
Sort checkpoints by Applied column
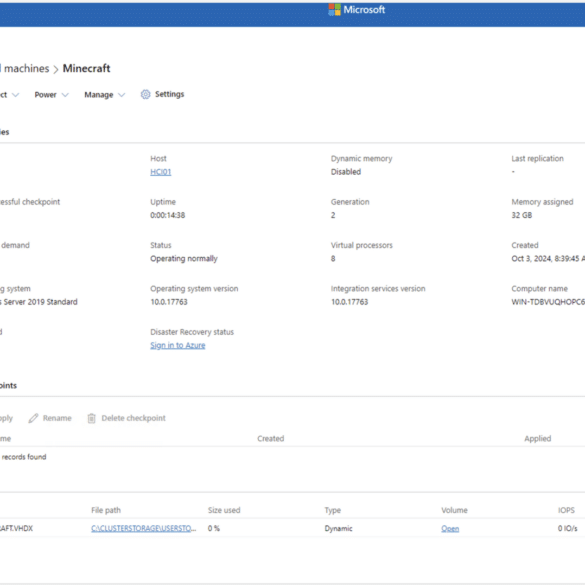coord(537,439)
